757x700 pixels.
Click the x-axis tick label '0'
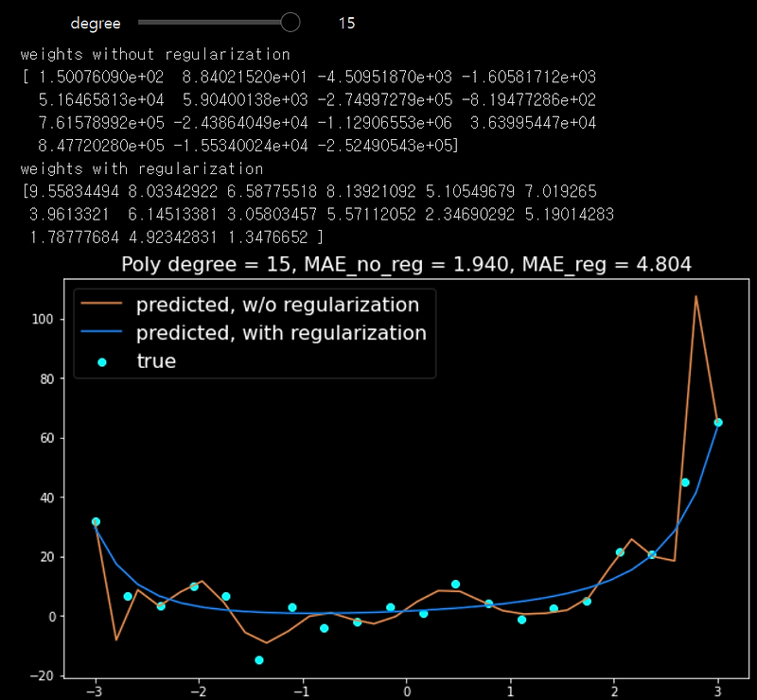[x=407, y=690]
